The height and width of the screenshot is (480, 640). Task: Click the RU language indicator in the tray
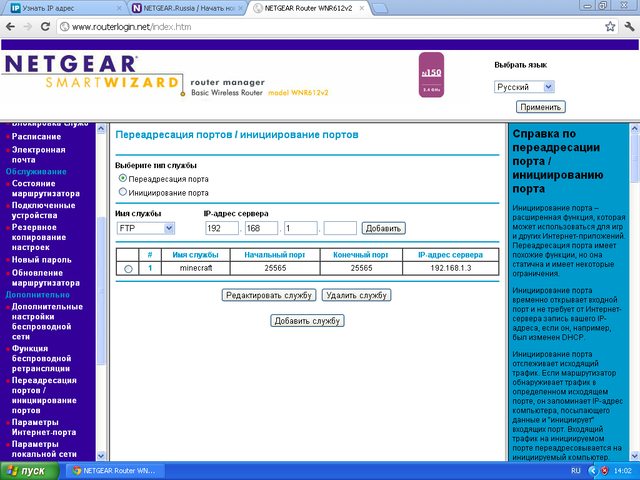click(576, 471)
